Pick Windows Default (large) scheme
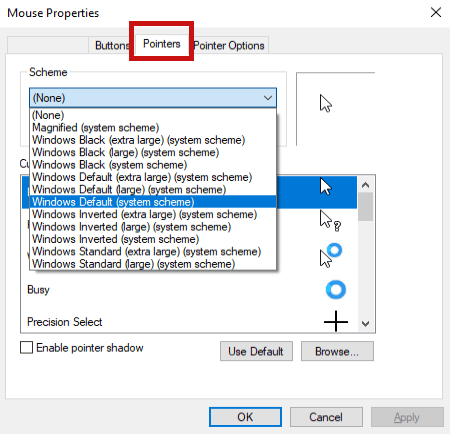The width and height of the screenshot is (450, 434). (153, 189)
